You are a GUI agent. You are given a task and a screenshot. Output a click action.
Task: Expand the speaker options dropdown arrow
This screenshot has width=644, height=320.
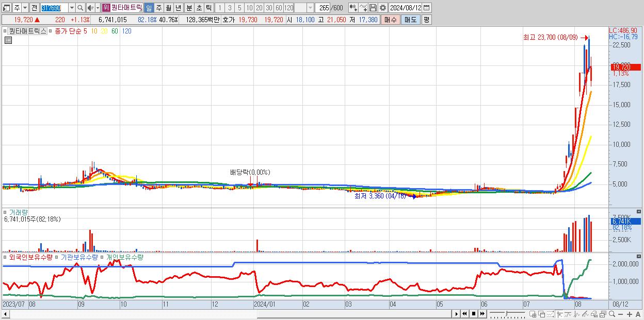click(98, 8)
